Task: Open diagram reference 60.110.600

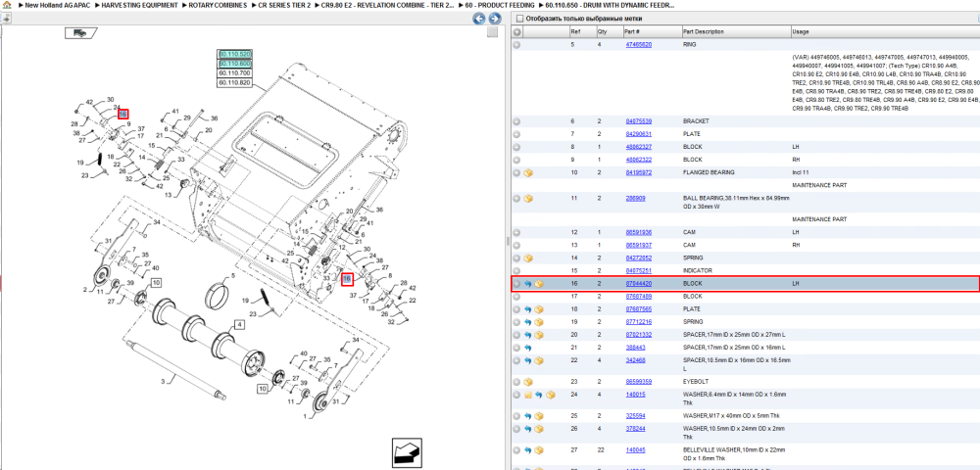Action: pyautogui.click(x=234, y=64)
